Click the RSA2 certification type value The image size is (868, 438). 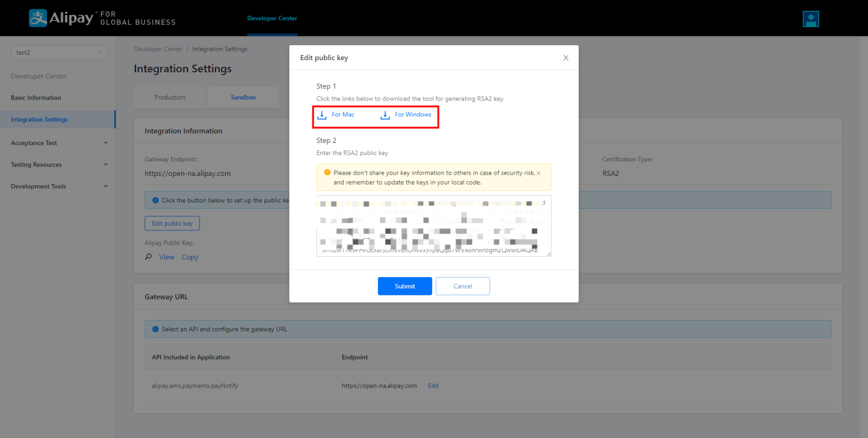pos(610,173)
